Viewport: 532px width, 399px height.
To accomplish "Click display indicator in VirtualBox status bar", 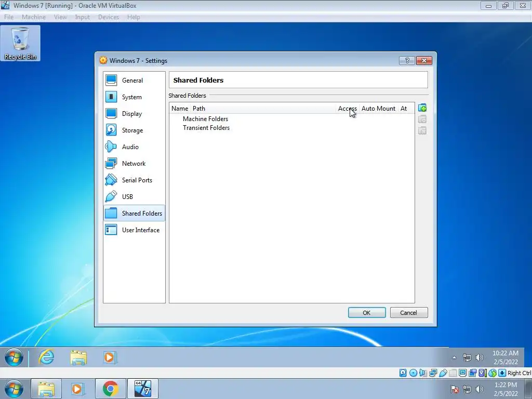I will 462,373.
